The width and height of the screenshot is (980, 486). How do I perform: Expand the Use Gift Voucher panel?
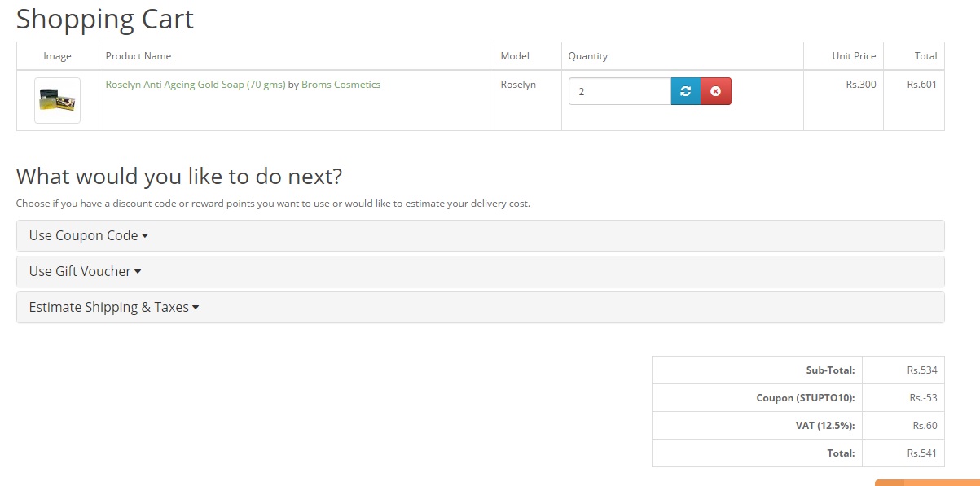(x=86, y=271)
